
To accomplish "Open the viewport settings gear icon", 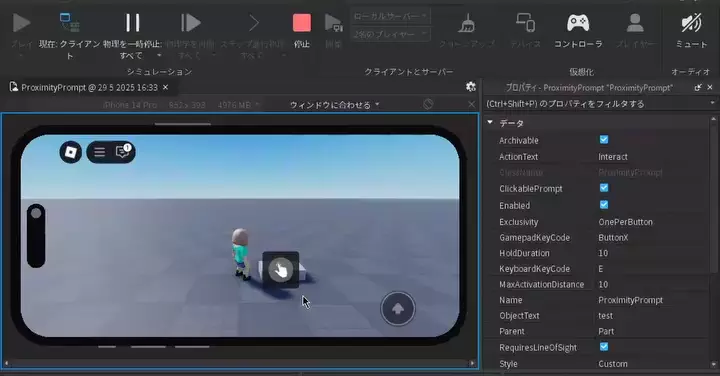I will coord(471,86).
